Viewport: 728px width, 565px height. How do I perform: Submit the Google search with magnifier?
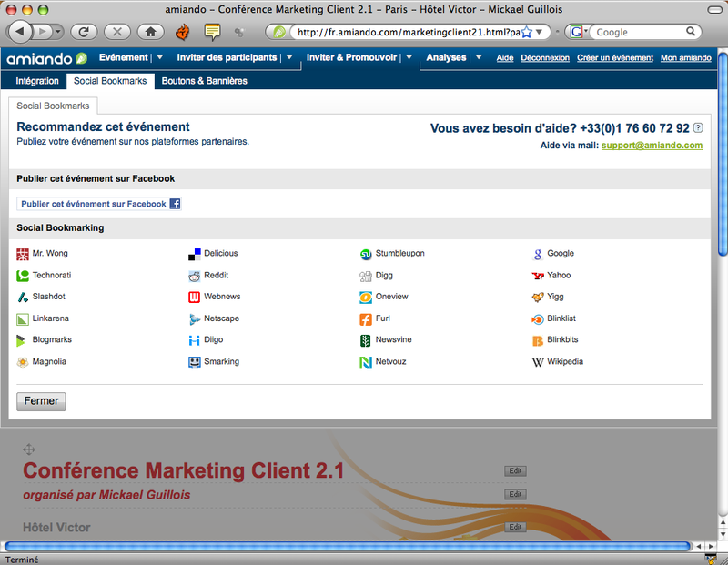click(691, 32)
